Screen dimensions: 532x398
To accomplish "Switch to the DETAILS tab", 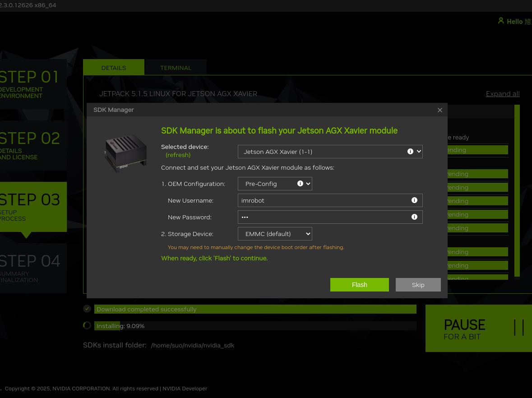I will pos(114,68).
